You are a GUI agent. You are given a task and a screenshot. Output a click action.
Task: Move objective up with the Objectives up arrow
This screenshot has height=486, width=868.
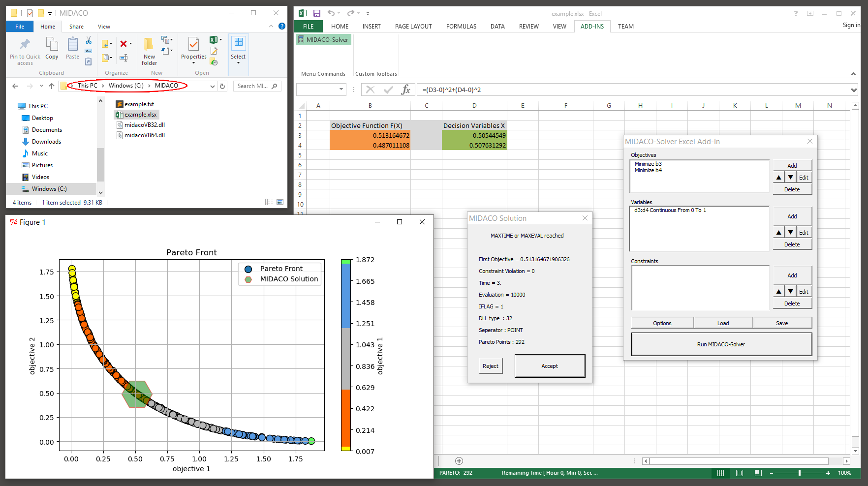(779, 178)
